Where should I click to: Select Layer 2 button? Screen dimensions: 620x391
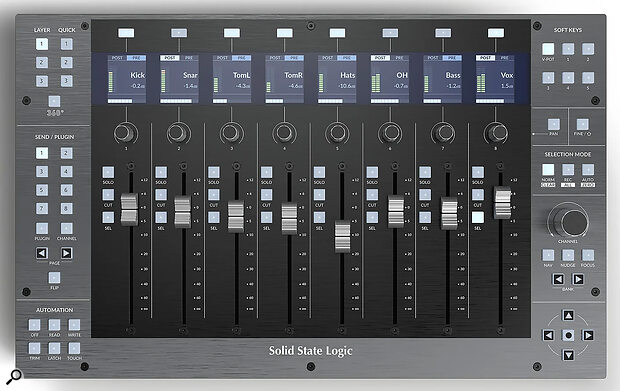42,62
